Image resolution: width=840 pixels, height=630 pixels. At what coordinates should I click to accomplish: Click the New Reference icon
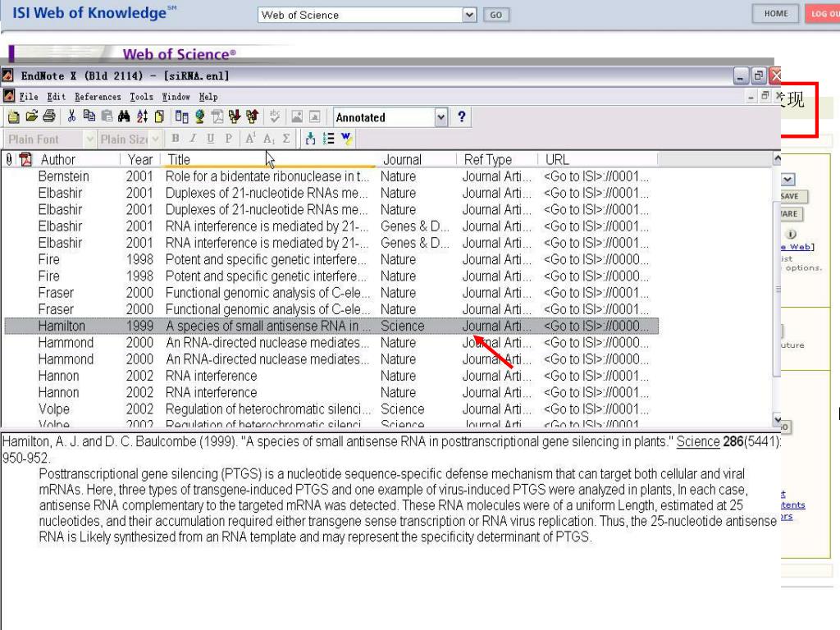click(x=159, y=116)
